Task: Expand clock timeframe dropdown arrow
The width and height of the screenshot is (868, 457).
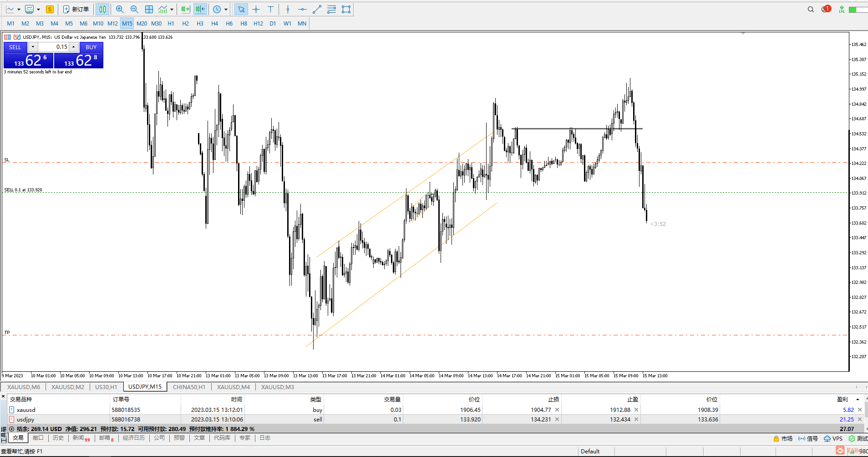Action: (x=226, y=10)
